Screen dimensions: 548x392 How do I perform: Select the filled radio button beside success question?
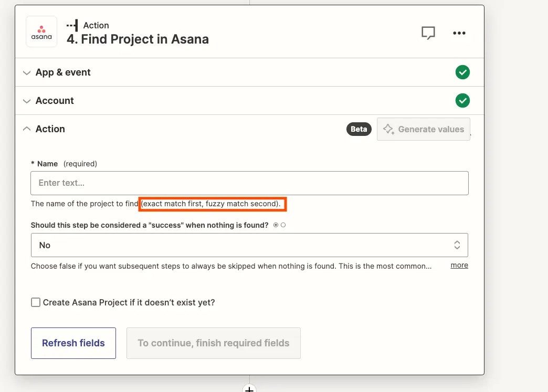pyautogui.click(x=276, y=225)
